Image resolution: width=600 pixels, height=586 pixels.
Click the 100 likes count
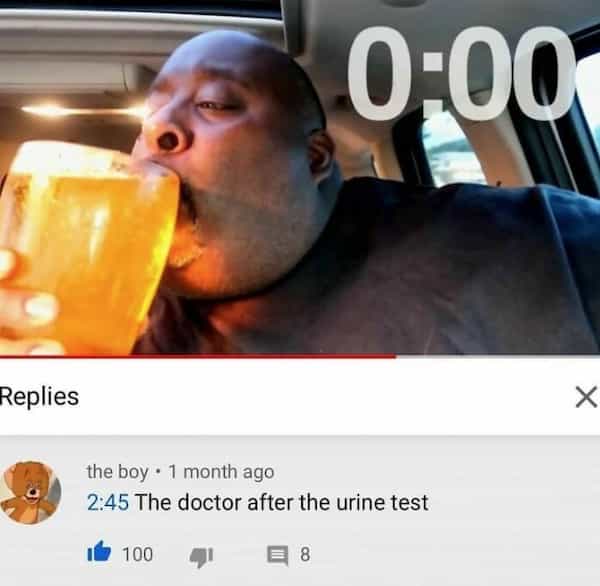pyautogui.click(x=137, y=554)
